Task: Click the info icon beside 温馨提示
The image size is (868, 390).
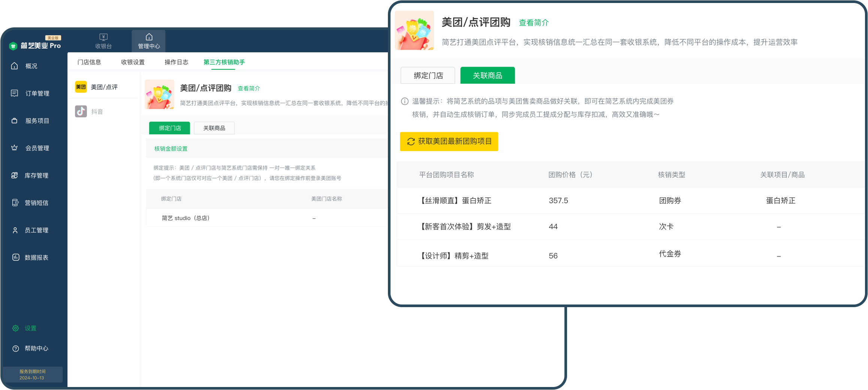Action: tap(405, 101)
